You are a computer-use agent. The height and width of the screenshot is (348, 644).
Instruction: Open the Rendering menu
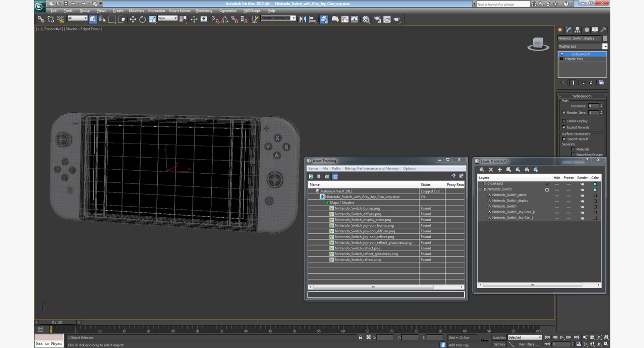tap(204, 11)
